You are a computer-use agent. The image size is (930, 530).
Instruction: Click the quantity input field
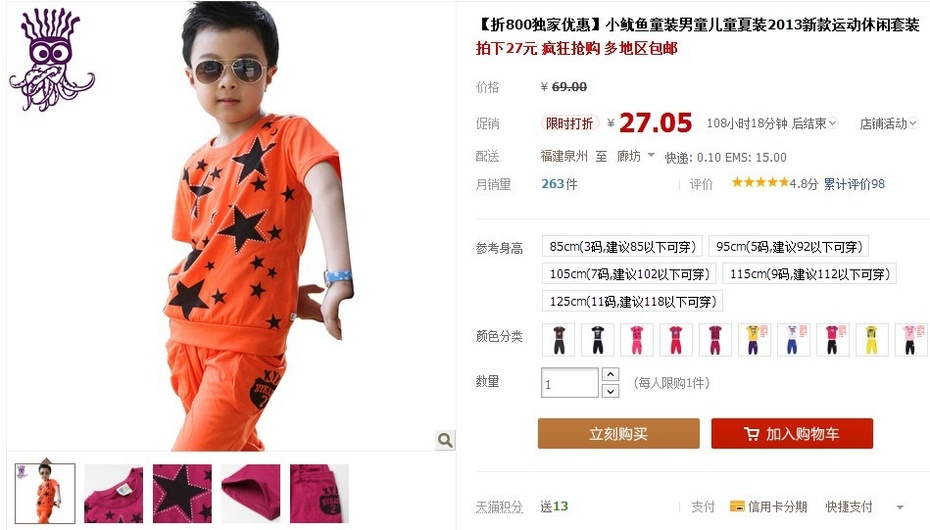(x=569, y=383)
